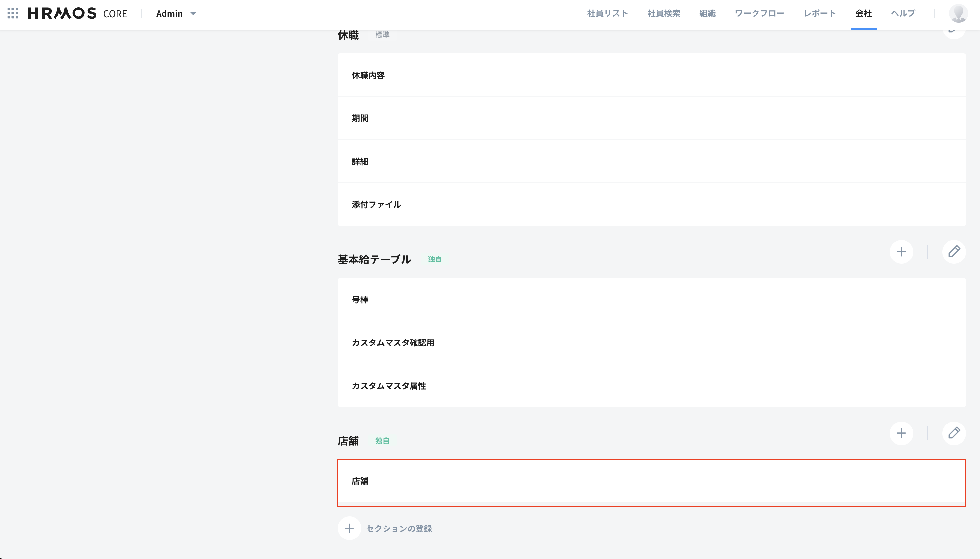980x559 pixels.
Task: Click the セクションの登録 link
Action: pos(399,529)
